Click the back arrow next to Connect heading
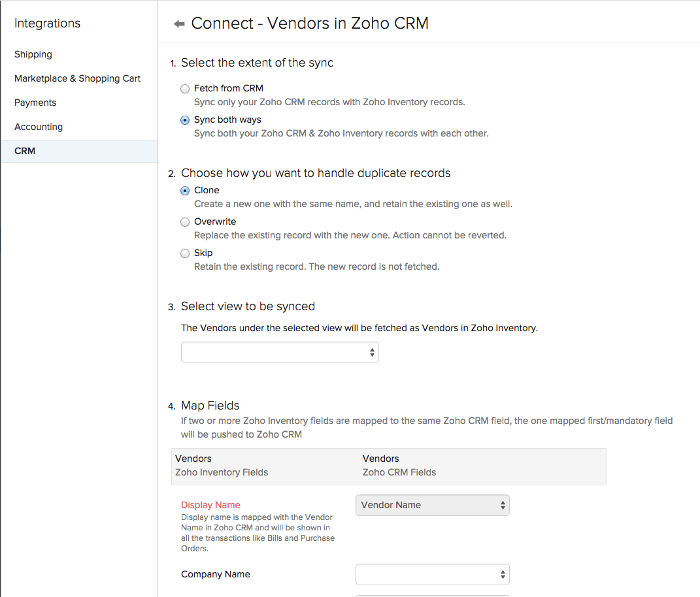 pyautogui.click(x=178, y=22)
